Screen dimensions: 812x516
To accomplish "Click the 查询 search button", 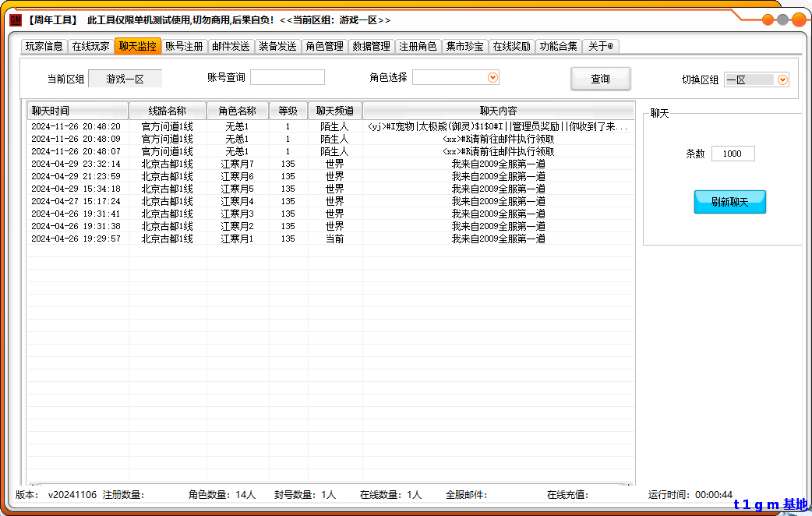I will [600, 79].
